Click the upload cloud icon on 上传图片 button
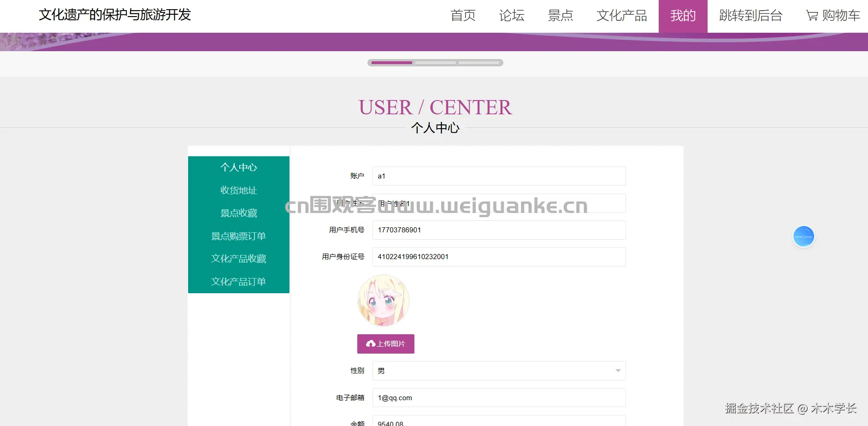Viewport: 868px width, 426px height. point(372,343)
